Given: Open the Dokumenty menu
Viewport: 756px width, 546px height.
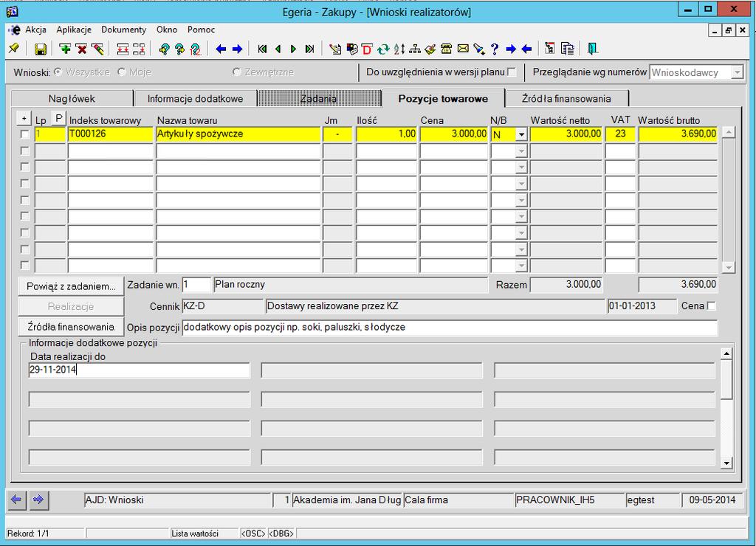Looking at the screenshot, I should coord(124,30).
